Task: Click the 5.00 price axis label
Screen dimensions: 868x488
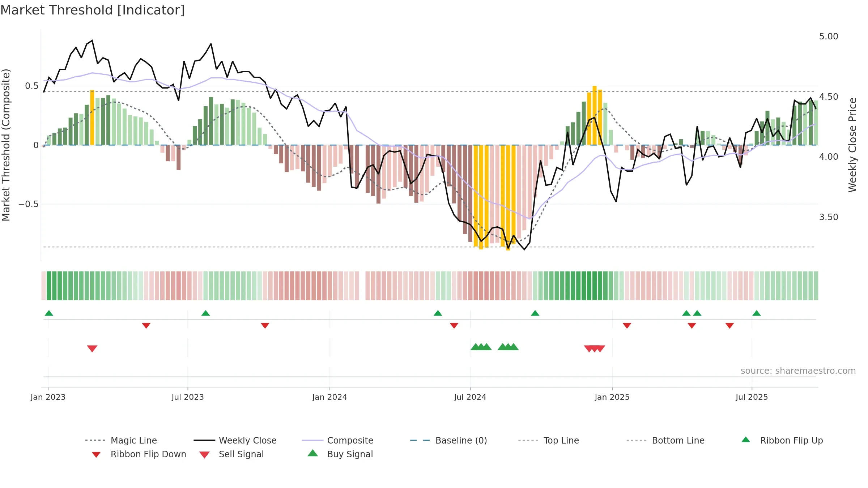Action: 829,37
